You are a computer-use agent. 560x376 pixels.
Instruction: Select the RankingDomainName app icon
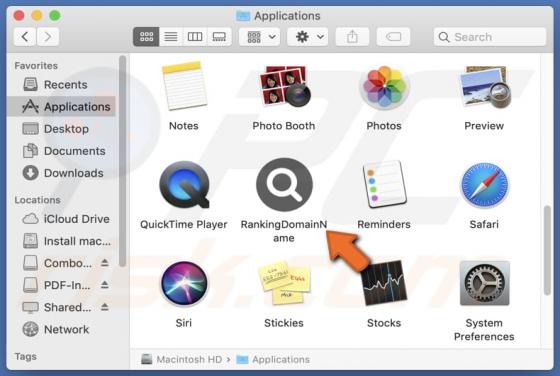[x=284, y=185]
